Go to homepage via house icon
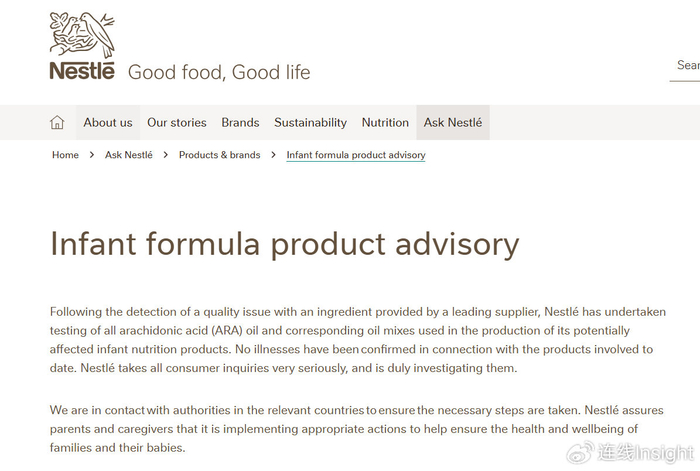700x471 pixels. point(57,123)
